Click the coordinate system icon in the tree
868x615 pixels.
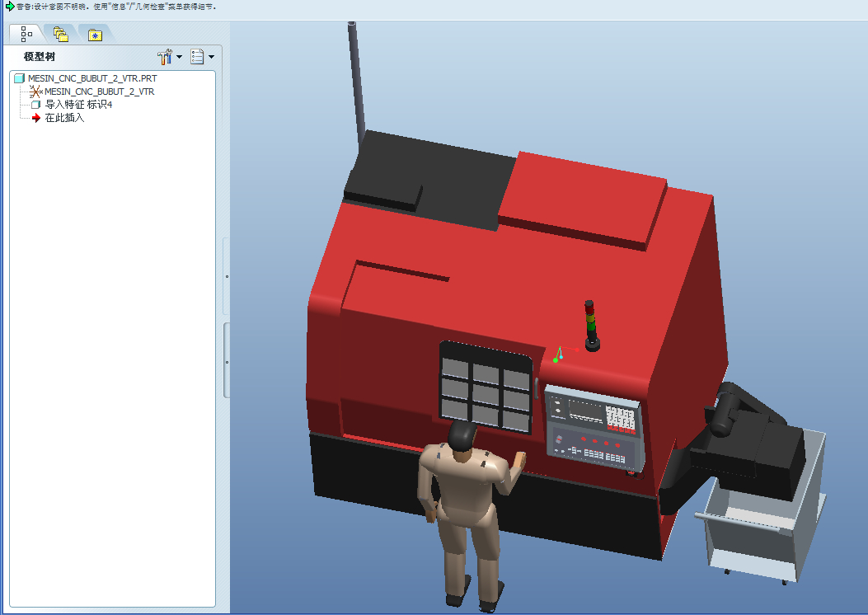click(x=36, y=92)
